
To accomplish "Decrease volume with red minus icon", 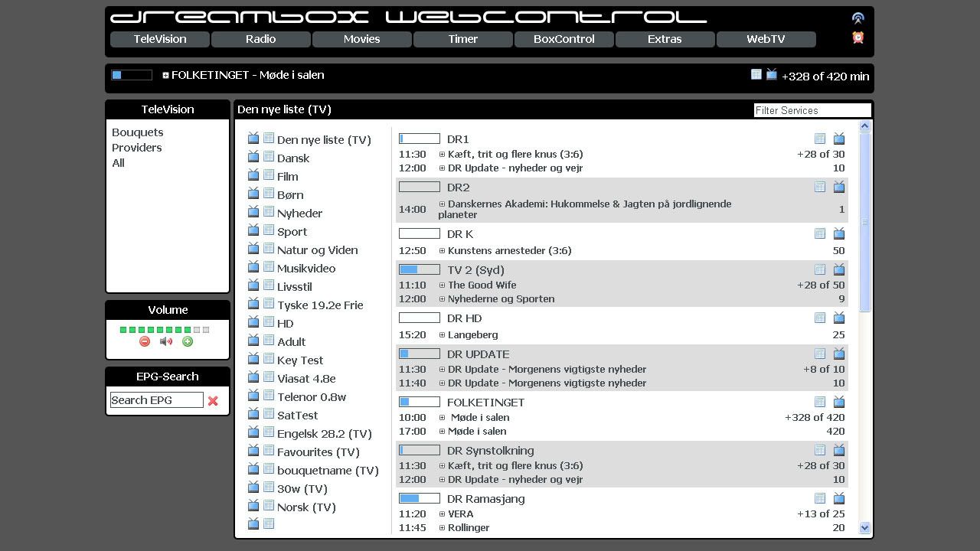I will (145, 341).
